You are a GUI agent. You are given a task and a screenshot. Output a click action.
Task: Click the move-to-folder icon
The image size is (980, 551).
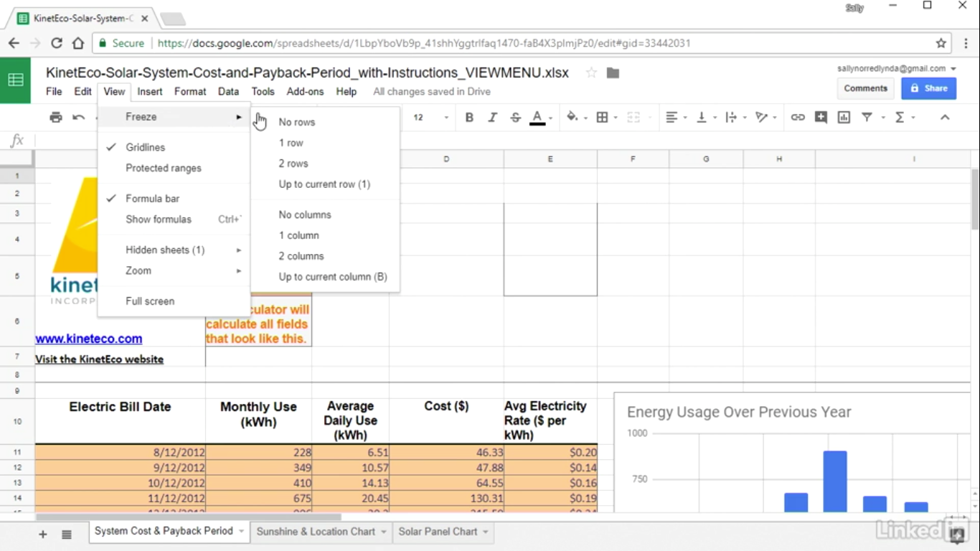pyautogui.click(x=613, y=72)
